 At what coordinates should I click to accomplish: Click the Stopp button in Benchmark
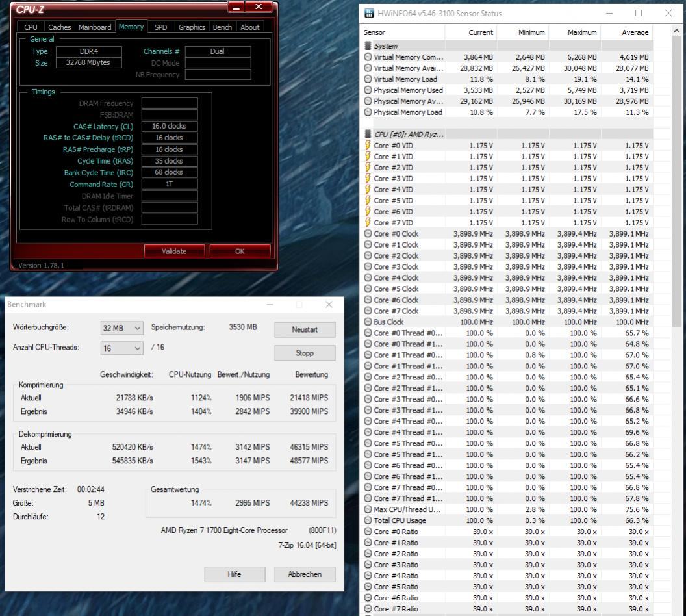(305, 353)
